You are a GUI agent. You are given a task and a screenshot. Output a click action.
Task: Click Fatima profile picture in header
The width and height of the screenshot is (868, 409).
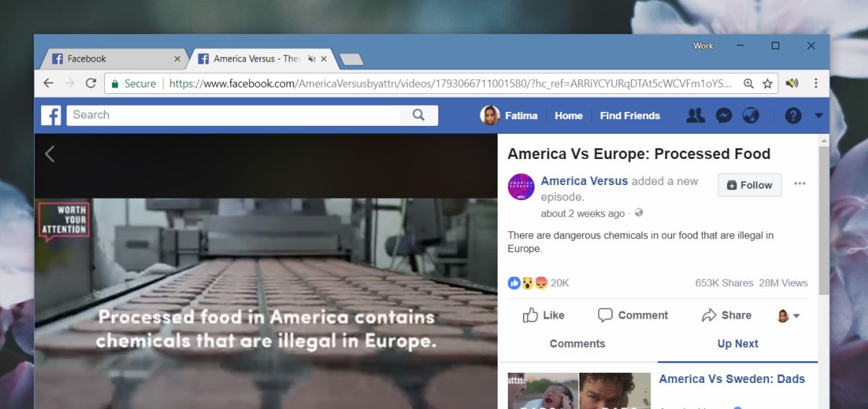click(x=490, y=116)
